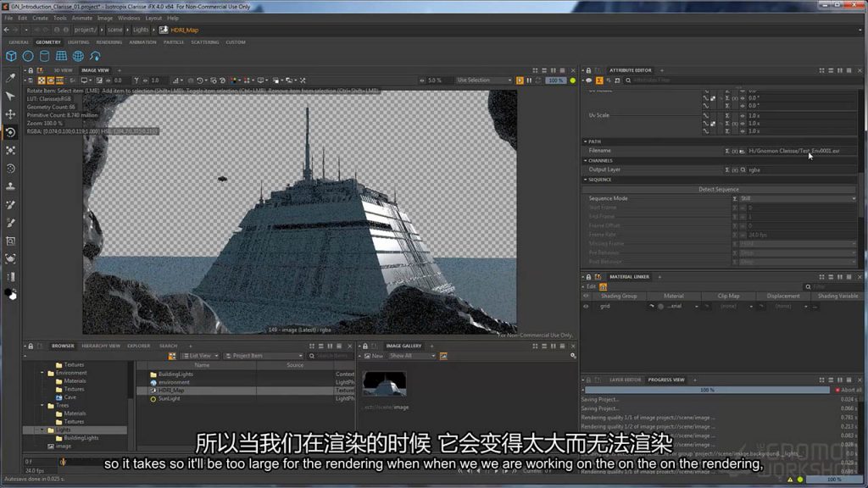Toggle the lock icon on Attribute Editor panel

(588, 70)
